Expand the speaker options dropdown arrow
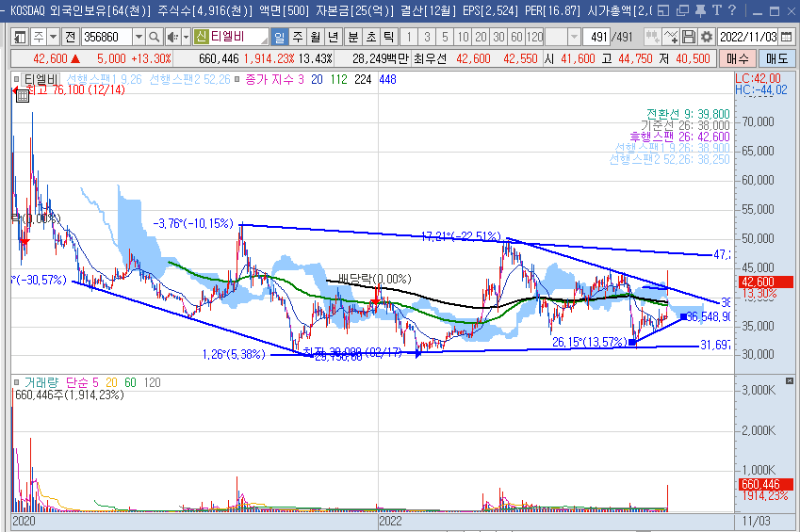Viewport: 800px width, 532px height. (x=187, y=37)
